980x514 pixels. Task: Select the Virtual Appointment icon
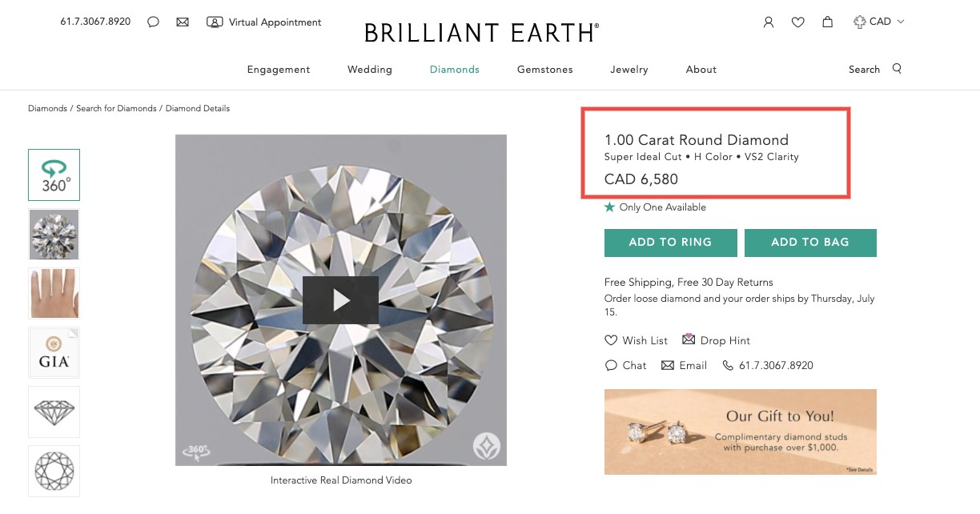(215, 22)
